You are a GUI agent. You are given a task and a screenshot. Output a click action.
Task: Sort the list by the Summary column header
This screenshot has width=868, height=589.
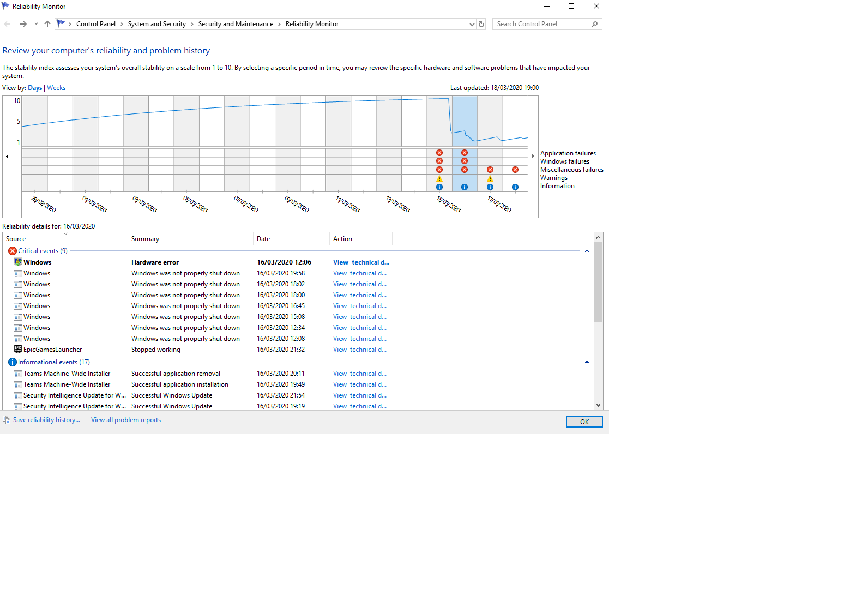coord(191,239)
